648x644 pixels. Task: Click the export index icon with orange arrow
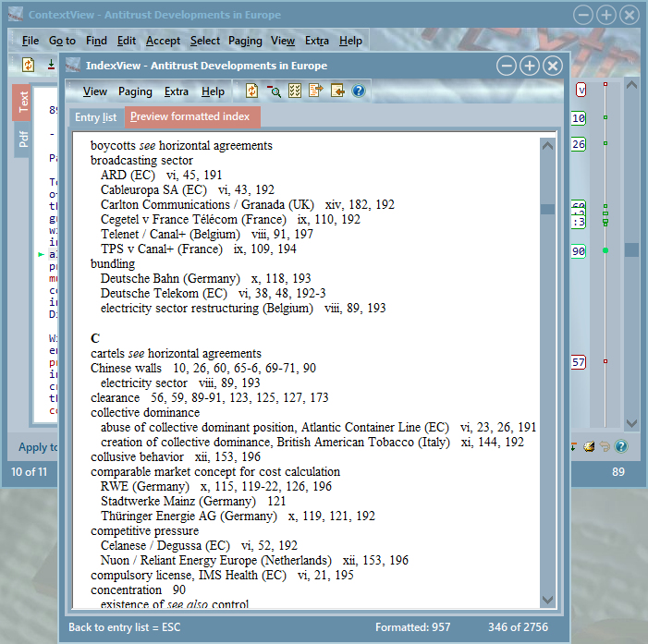[x=316, y=91]
